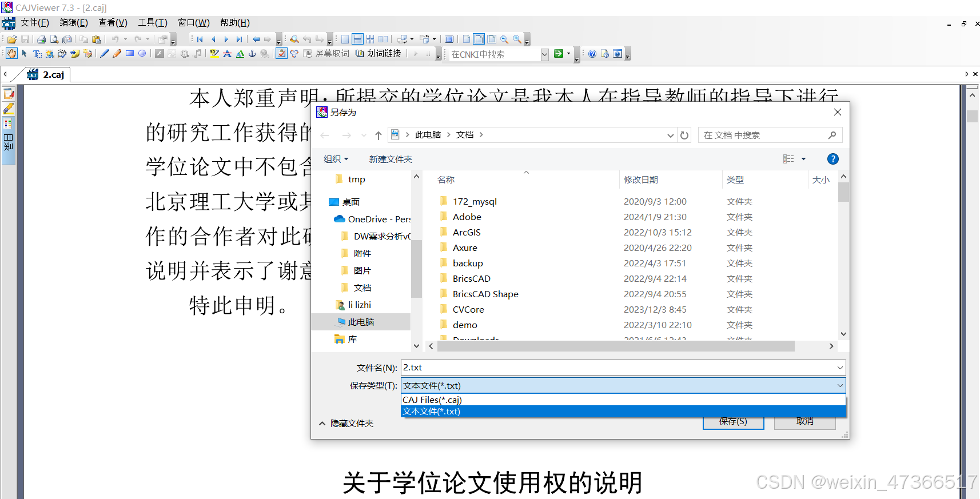Viewport: 980px width, 499px height.
Task: Click the file list horizontal scrollbar
Action: 616,346
